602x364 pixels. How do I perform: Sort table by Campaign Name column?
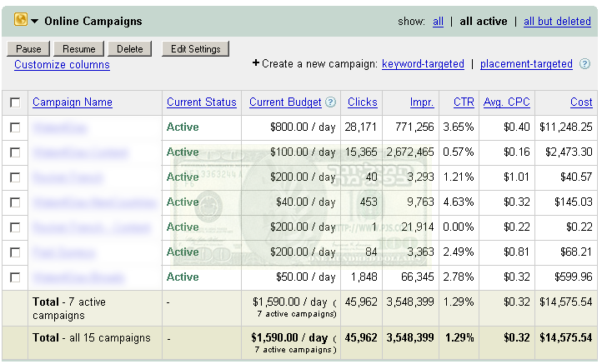tap(73, 102)
